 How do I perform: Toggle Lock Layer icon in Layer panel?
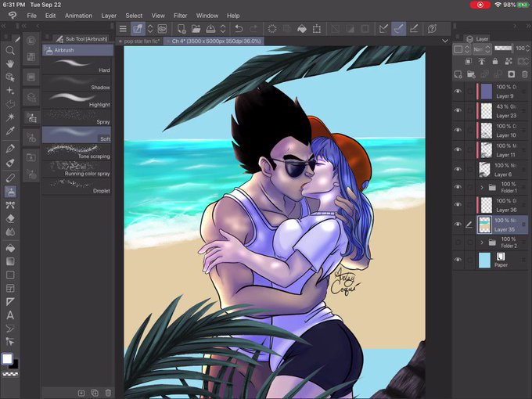click(495, 61)
